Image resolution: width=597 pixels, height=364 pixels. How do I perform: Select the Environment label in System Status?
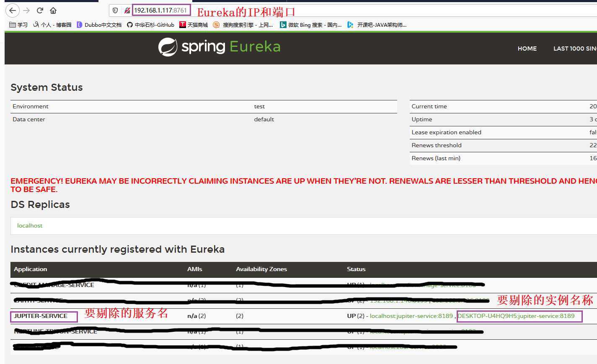(31, 106)
